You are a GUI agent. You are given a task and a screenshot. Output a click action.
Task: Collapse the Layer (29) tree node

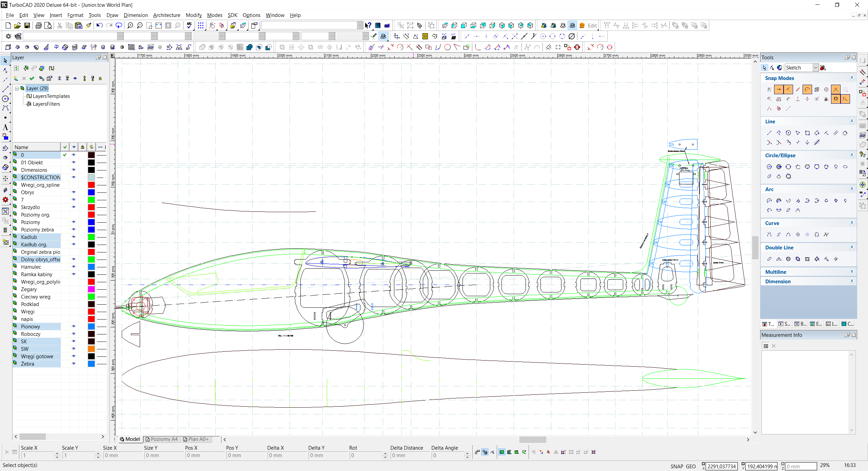(17, 88)
